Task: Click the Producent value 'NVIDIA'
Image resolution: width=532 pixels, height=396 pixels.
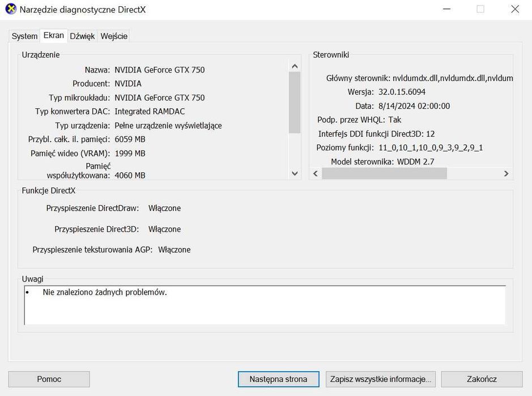Action: pos(128,83)
